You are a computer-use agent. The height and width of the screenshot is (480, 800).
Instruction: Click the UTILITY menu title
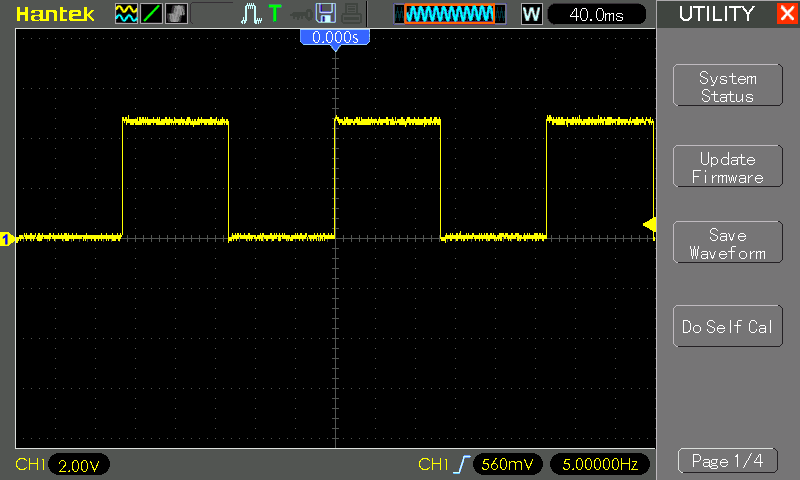[716, 14]
